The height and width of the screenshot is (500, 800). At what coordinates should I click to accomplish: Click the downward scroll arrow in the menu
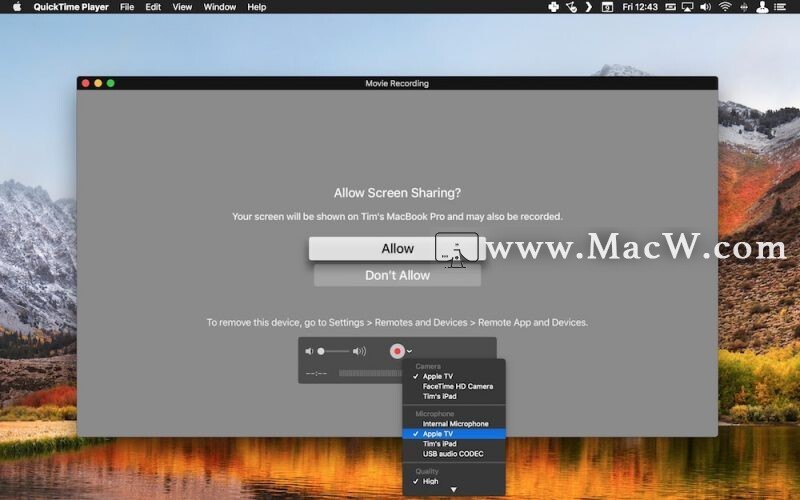pos(454,490)
